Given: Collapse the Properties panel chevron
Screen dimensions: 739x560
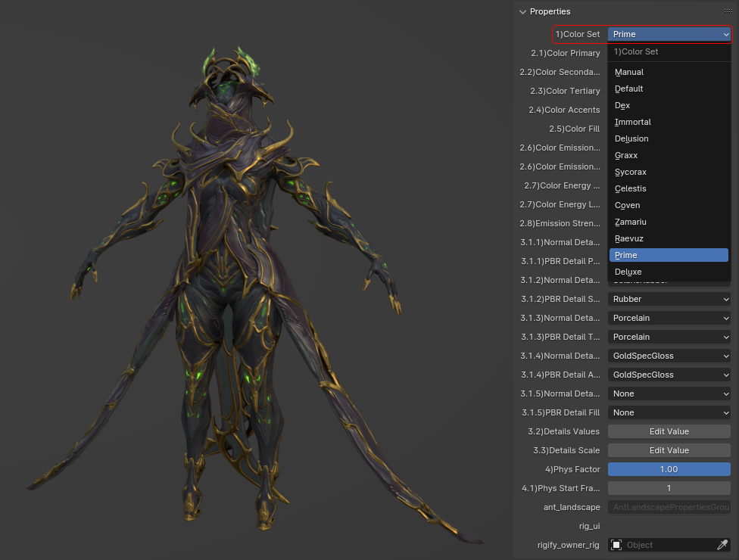Looking at the screenshot, I should point(522,12).
